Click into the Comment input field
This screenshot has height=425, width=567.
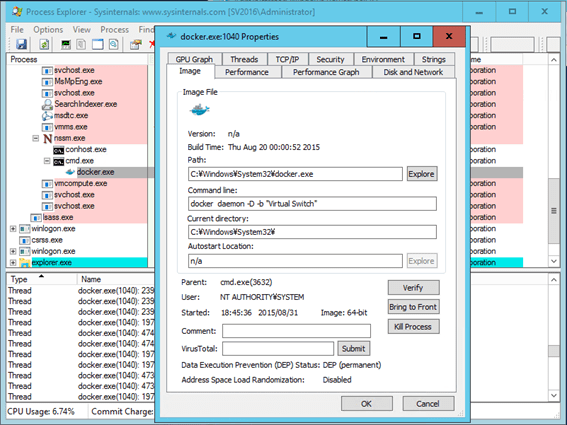pos(296,331)
